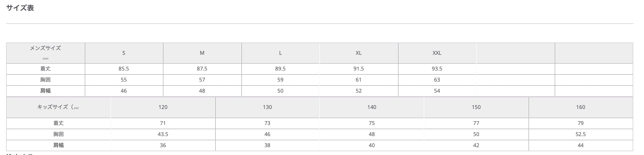This screenshot has height=155, width=644.
Task: Click the men's 肩幅 row label
Action: tap(45, 91)
